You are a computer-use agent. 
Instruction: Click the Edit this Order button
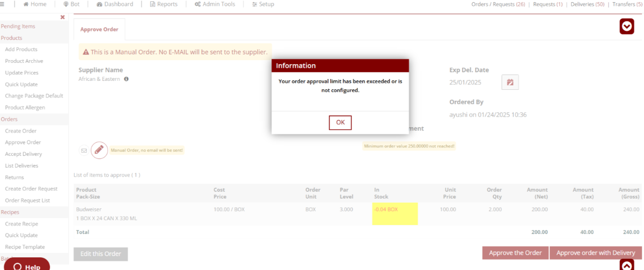[100, 254]
